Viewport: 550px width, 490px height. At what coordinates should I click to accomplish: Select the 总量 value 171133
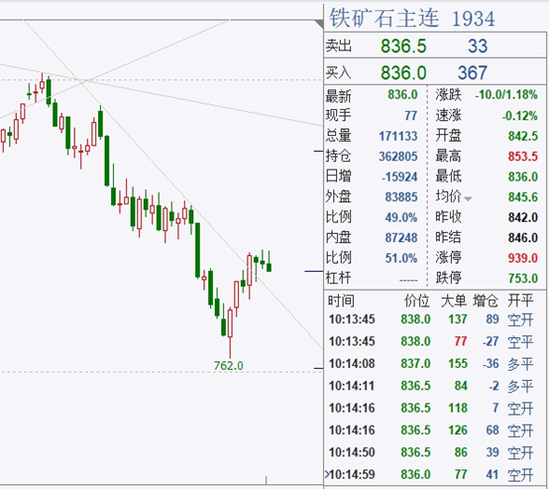[x=398, y=136]
